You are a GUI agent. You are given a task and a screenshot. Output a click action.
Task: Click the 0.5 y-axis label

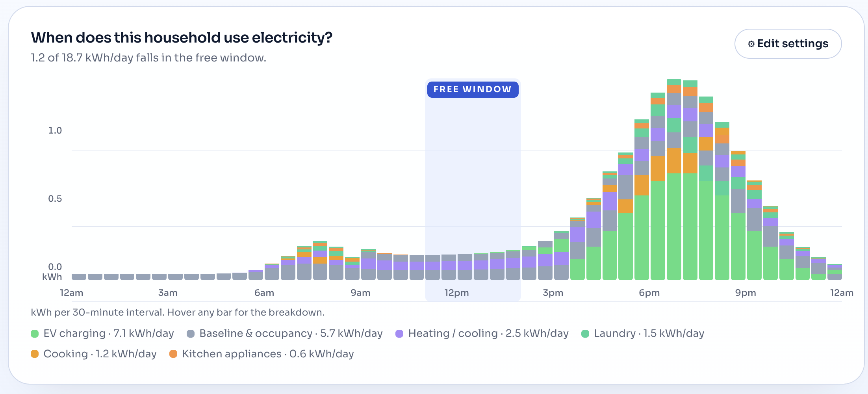pyautogui.click(x=55, y=199)
